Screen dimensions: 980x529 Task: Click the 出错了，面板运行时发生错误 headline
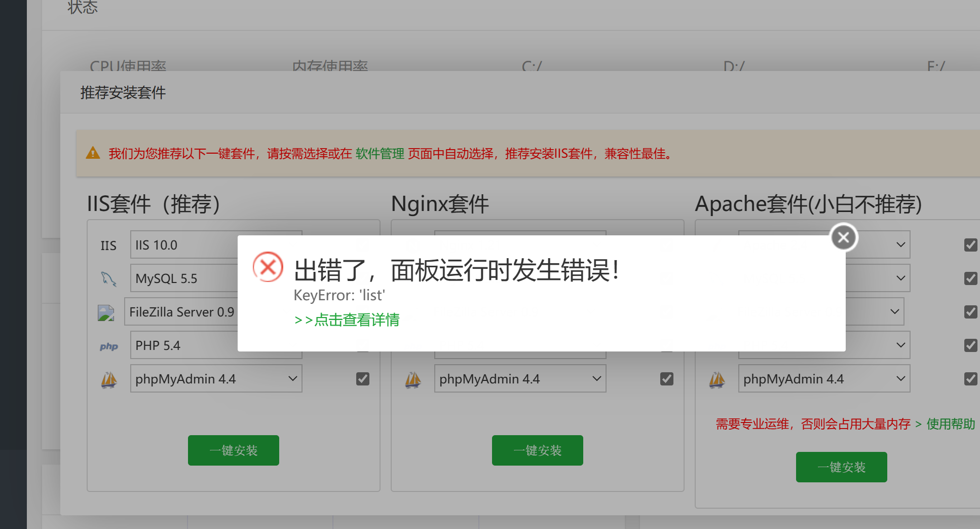tap(457, 270)
